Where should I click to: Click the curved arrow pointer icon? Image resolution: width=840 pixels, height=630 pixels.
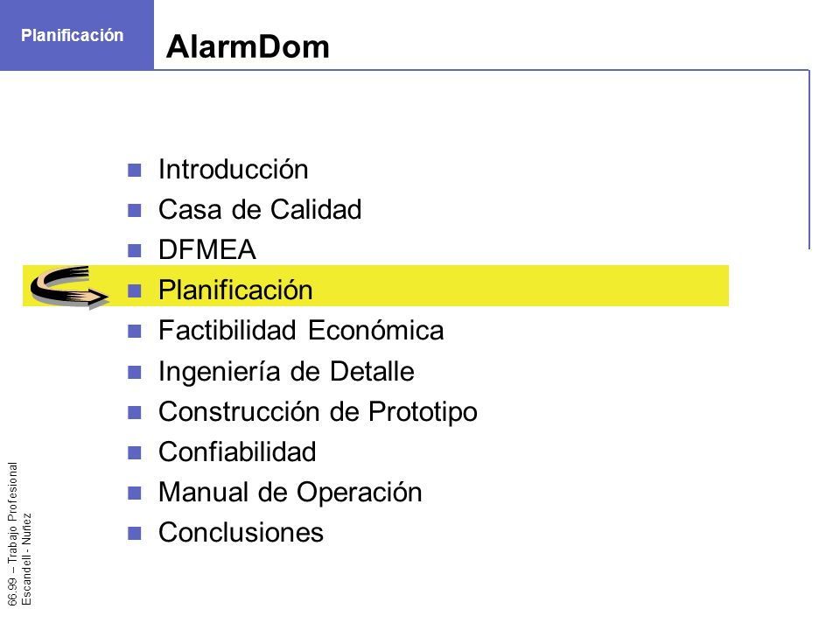click(69, 287)
